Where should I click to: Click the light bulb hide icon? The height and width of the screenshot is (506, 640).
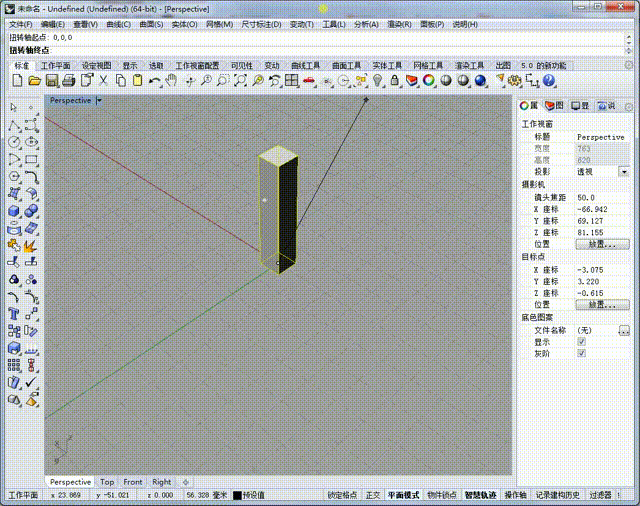378,80
